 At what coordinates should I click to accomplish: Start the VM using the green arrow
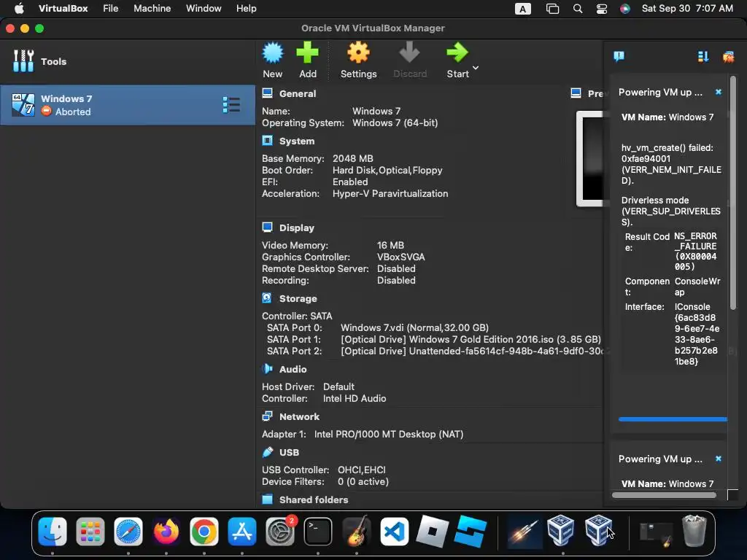pyautogui.click(x=457, y=52)
